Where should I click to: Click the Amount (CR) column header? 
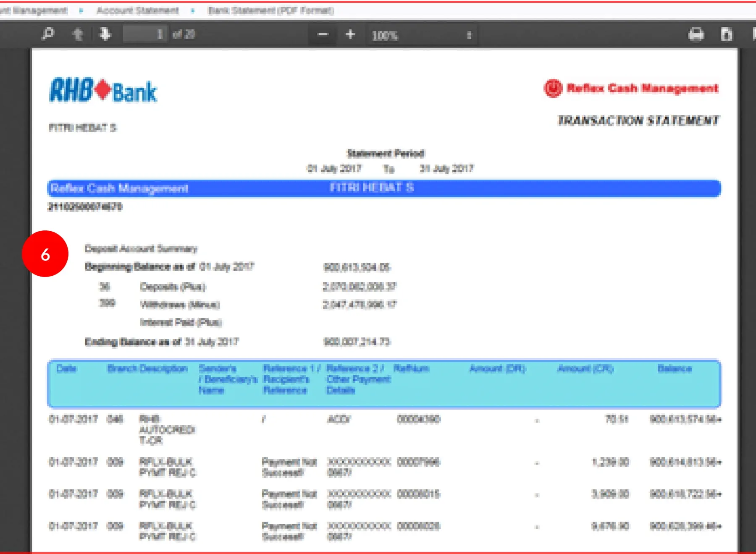coord(585,368)
